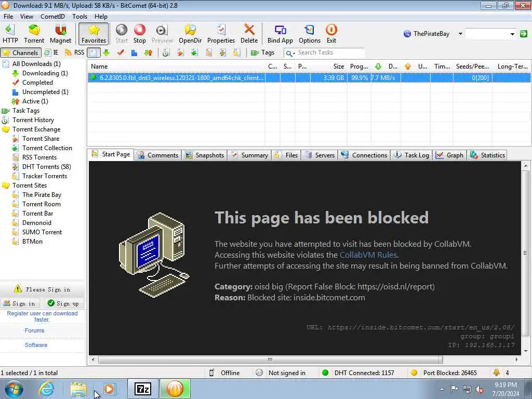Toggle the RSS feeds button
Screen dimensions: 532x399
click(x=74, y=52)
